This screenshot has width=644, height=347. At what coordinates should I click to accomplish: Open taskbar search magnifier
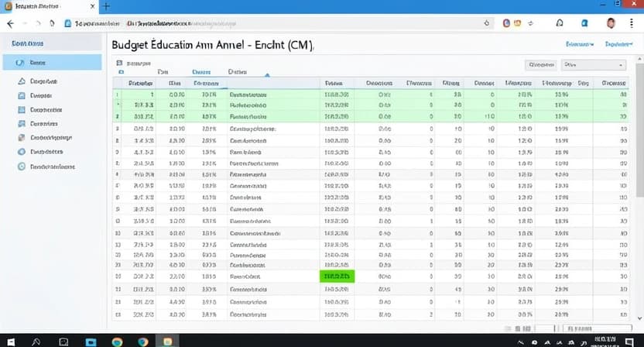[x=36, y=342]
